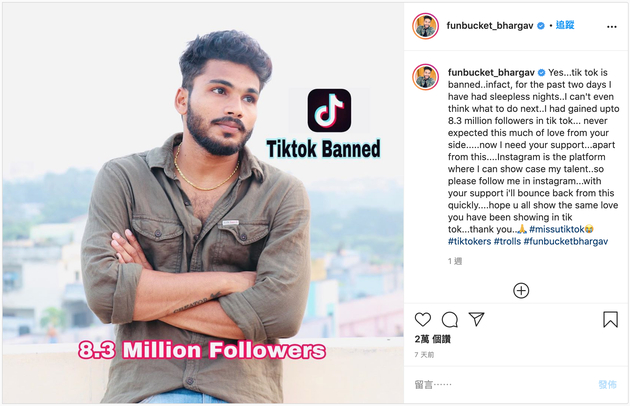Click the avatar beside the caption
This screenshot has width=630, height=406.
coord(426,76)
